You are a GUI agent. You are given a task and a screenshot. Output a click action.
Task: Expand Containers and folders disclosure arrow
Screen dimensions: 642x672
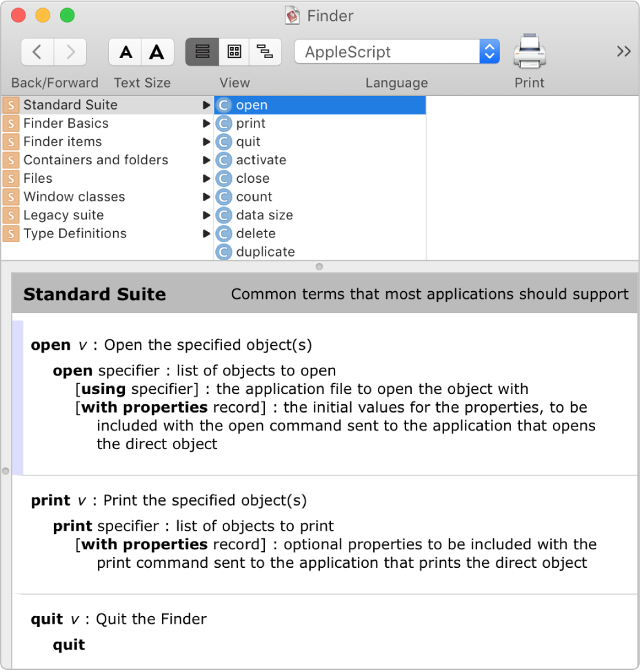pyautogui.click(x=206, y=160)
